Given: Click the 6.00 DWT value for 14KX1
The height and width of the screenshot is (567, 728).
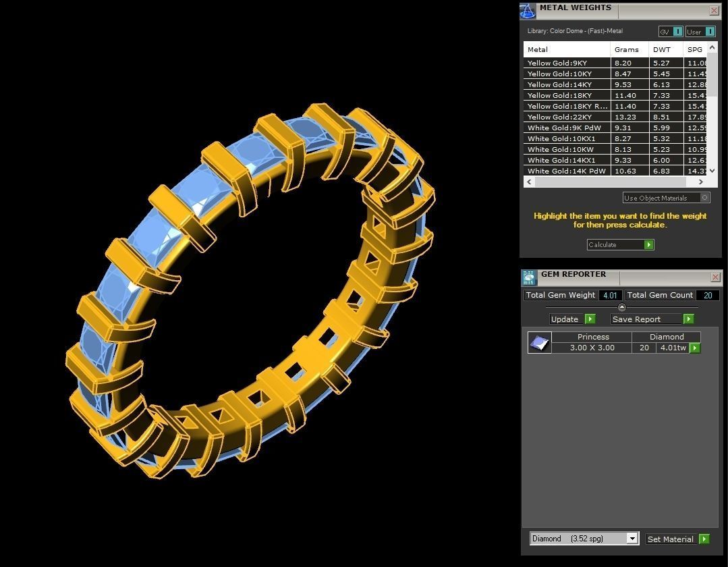Looking at the screenshot, I should coord(661,160).
